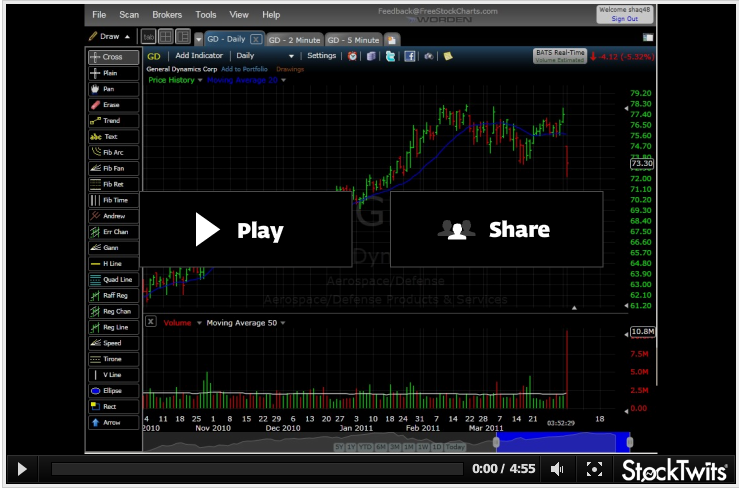Pick the Rect rectangle tool
The width and height of the screenshot is (739, 488).
pos(113,406)
